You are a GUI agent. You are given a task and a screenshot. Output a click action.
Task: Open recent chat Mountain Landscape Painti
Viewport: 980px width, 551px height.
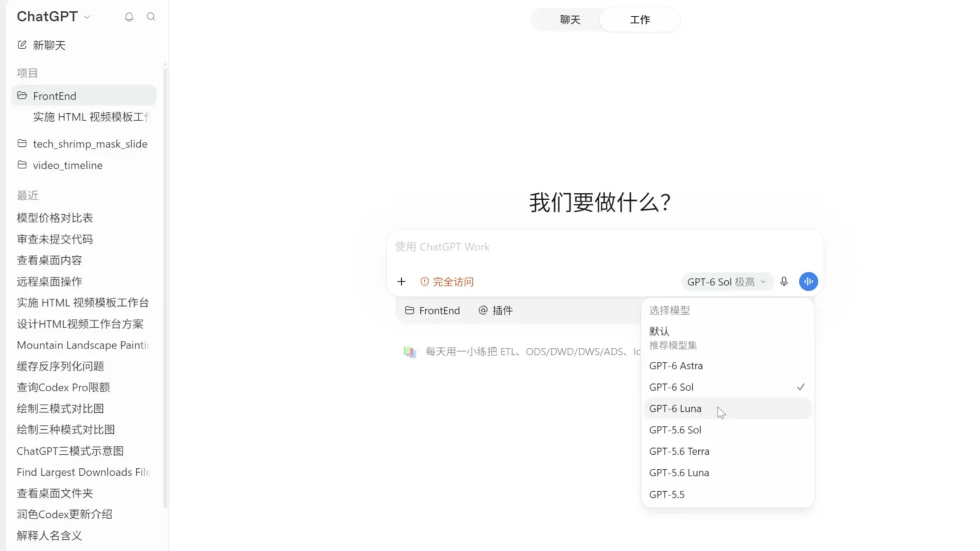tap(83, 345)
